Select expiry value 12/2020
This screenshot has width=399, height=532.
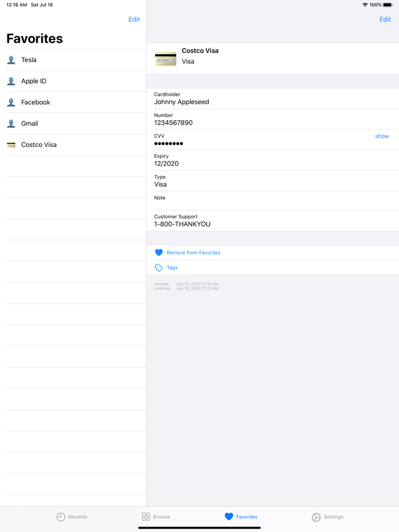tap(166, 163)
